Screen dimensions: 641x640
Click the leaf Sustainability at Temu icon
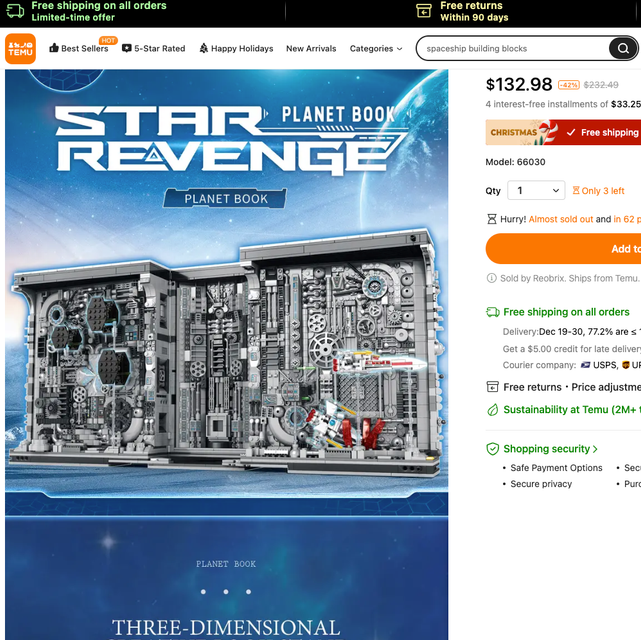tap(493, 410)
